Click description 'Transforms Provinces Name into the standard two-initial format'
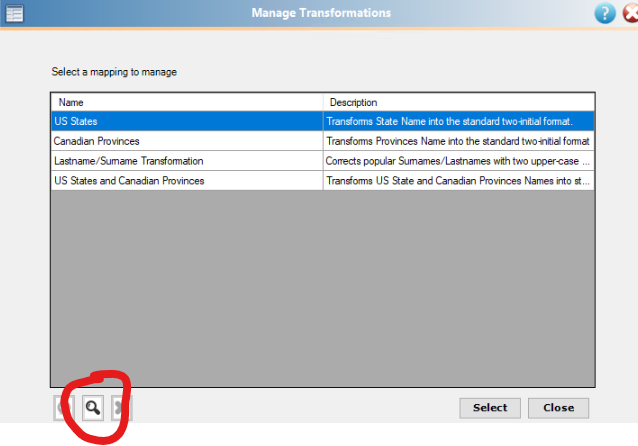The image size is (638, 446). tap(458, 141)
